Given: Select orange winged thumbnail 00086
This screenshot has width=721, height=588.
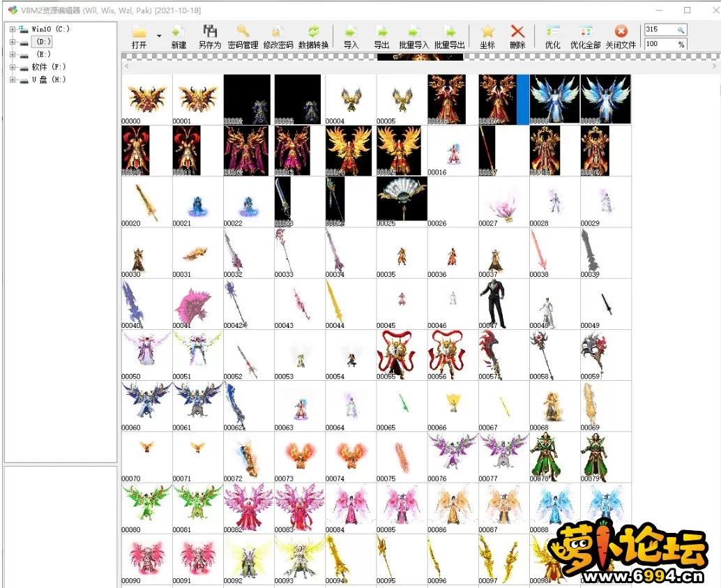Looking at the screenshot, I should [x=453, y=508].
